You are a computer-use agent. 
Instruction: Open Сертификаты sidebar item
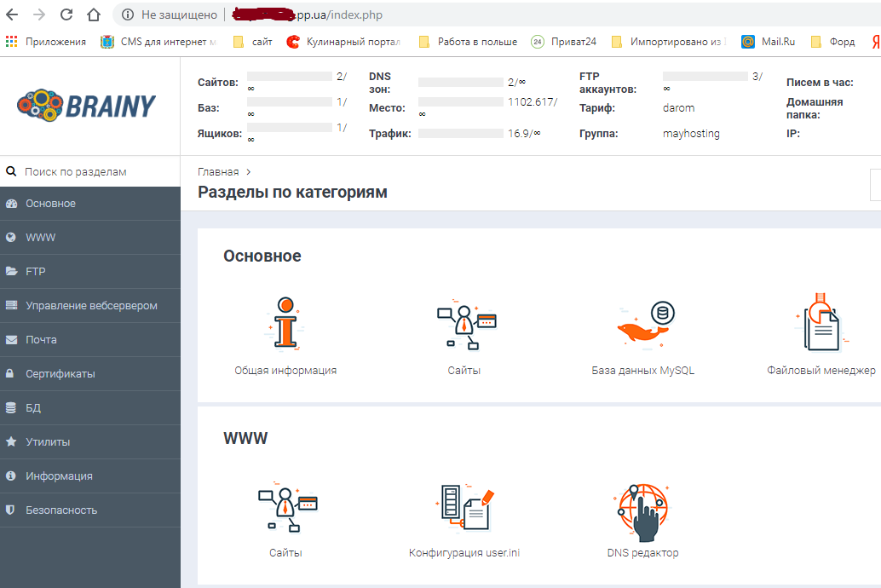click(x=60, y=374)
